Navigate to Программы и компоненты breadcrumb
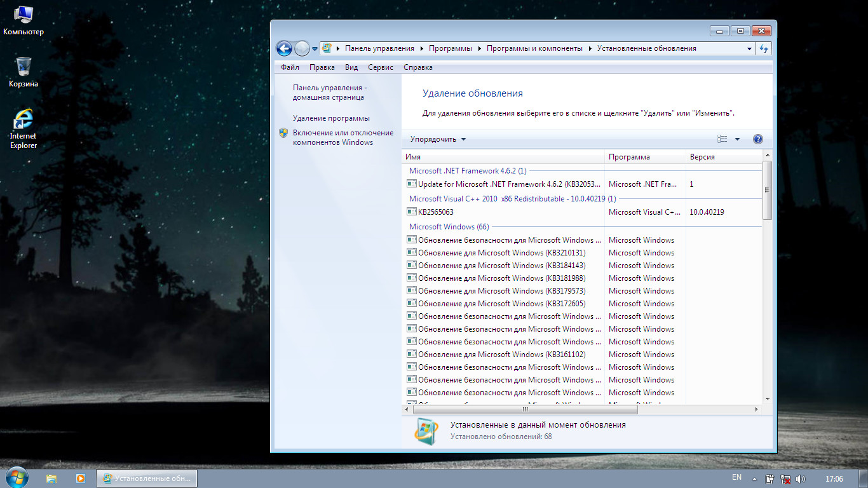 click(534, 48)
